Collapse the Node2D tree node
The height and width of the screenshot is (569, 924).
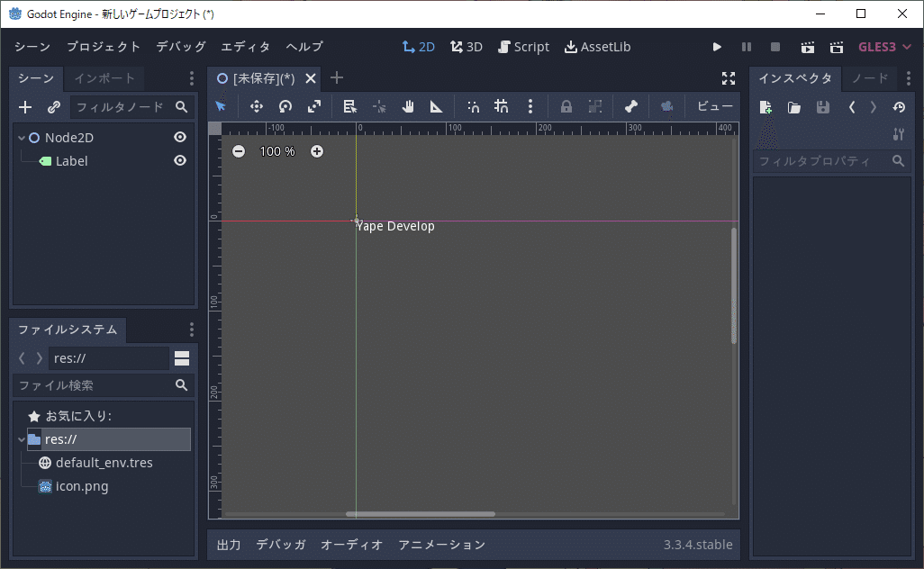pyautogui.click(x=22, y=138)
